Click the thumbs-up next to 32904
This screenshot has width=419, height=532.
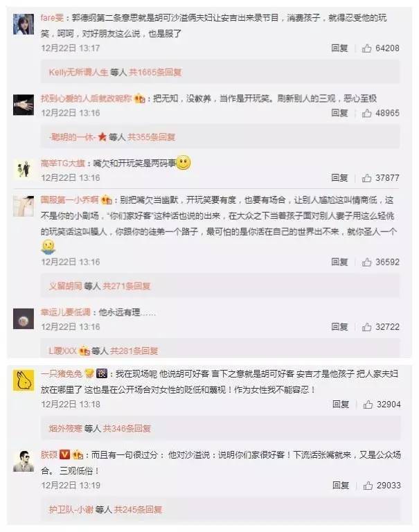(x=368, y=405)
